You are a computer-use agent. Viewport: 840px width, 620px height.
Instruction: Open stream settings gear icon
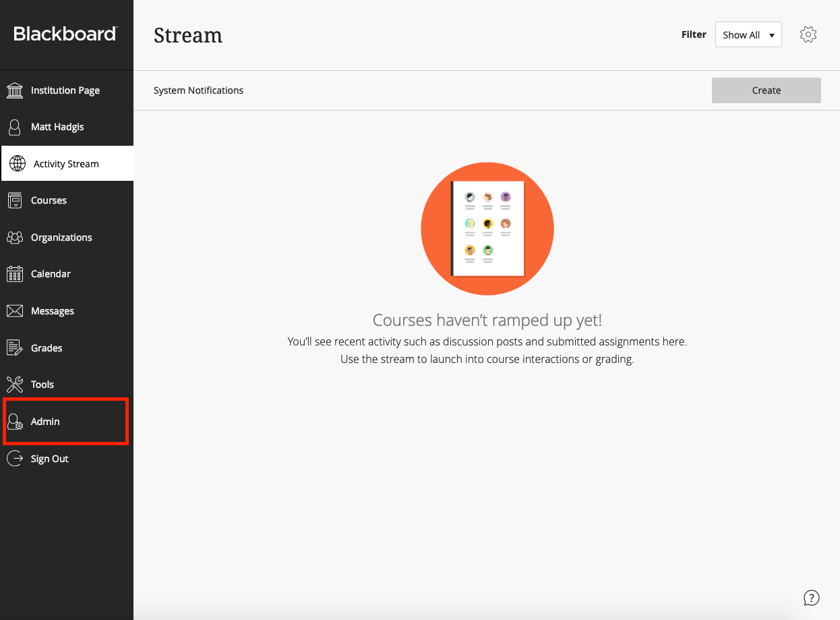[x=808, y=35]
